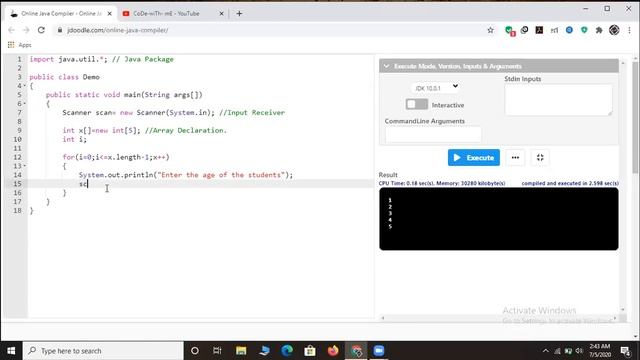Click the taskbar clock showing 2:43 AM
This screenshot has width=640, height=360.
(600, 351)
